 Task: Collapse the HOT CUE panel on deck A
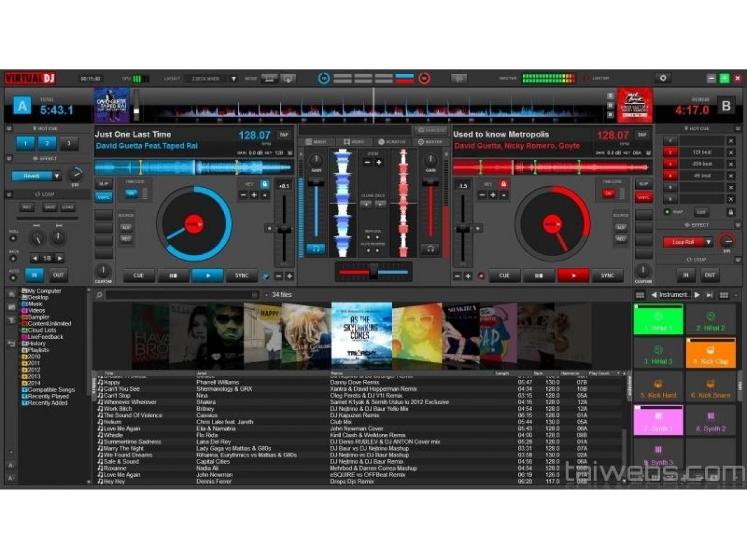tap(9, 128)
